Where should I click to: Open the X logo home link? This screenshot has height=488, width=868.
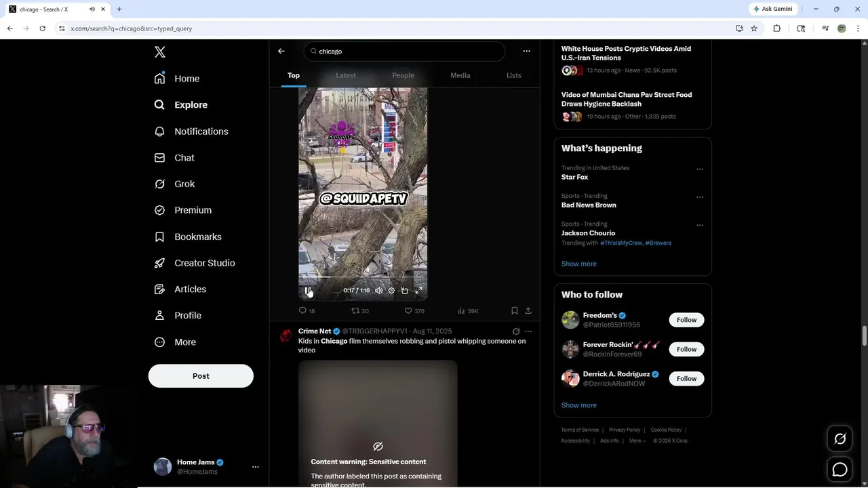point(160,52)
